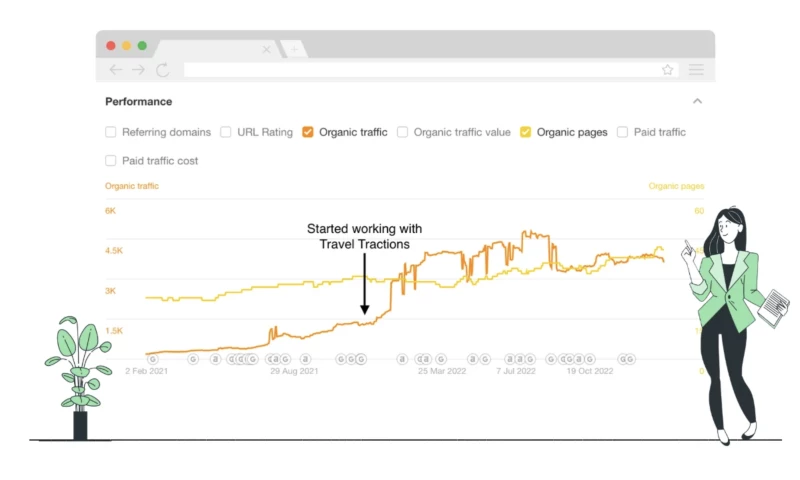The image size is (800, 480).
Task: Click the macOS green maximize button
Action: pyautogui.click(x=142, y=45)
